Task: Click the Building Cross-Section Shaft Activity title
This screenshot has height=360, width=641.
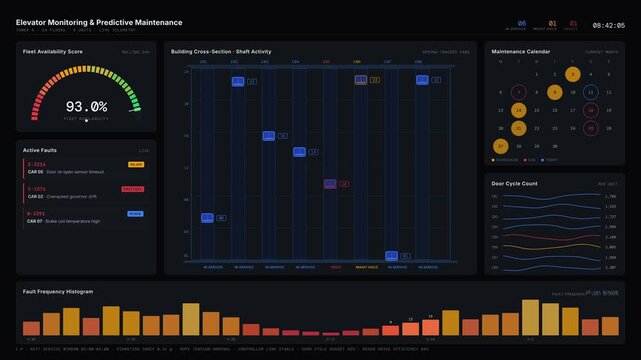Action: click(221, 51)
